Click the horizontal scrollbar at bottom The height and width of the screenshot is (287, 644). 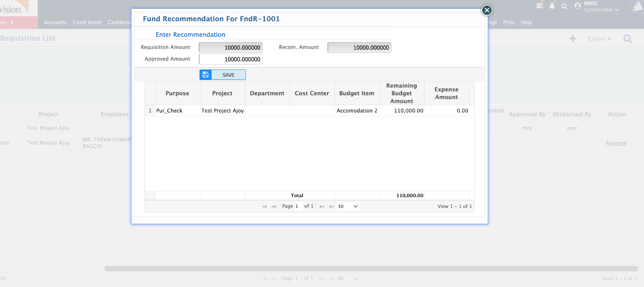(371, 268)
